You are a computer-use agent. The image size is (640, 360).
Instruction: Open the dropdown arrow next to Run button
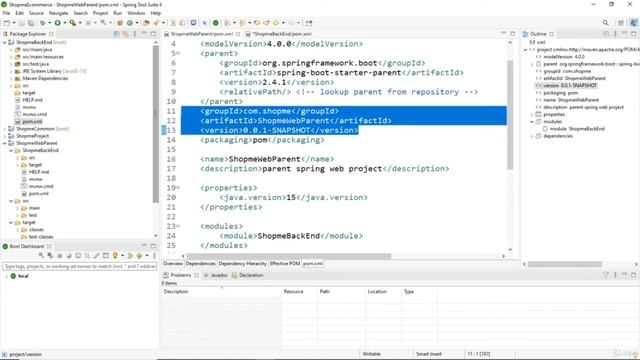(64, 23)
